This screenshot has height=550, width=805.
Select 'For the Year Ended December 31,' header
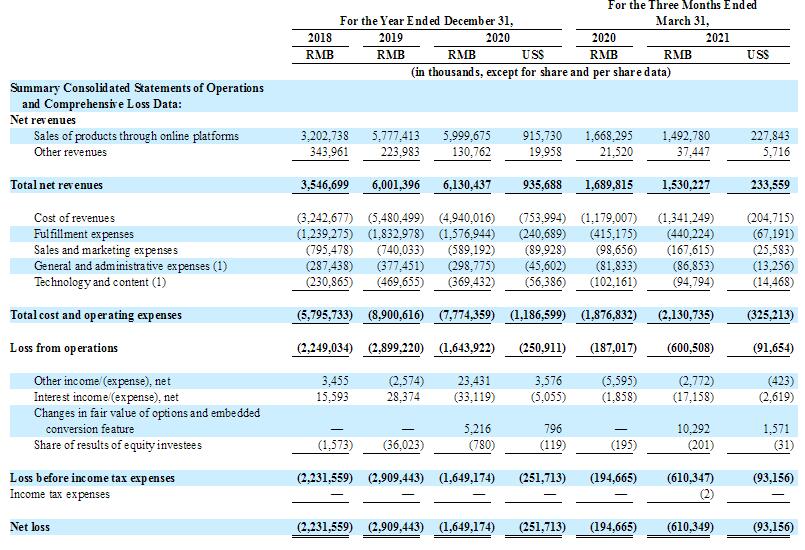pyautogui.click(x=426, y=21)
